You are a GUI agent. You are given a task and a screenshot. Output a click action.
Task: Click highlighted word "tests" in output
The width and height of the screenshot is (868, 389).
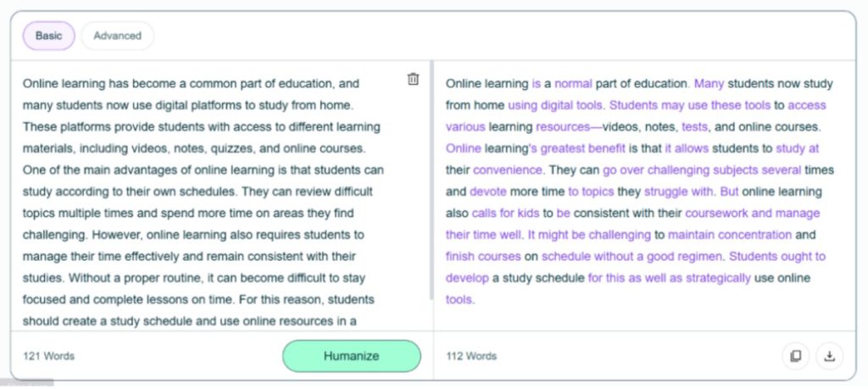click(x=694, y=127)
